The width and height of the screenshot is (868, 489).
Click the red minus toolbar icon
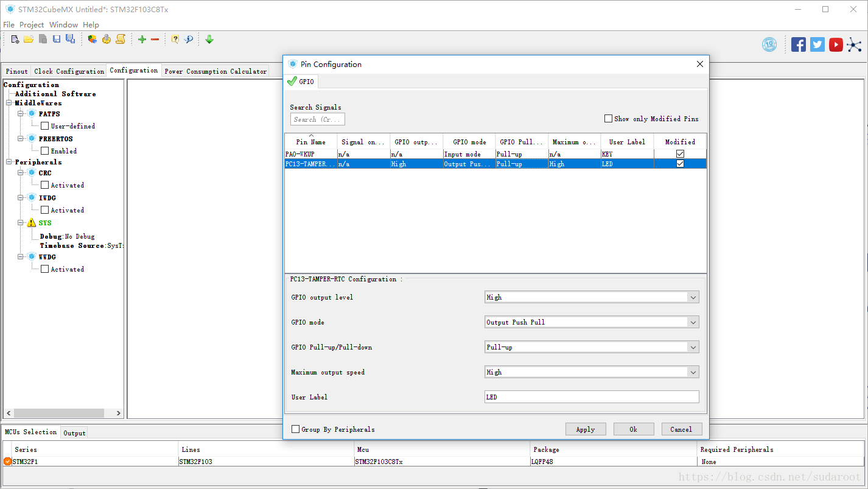point(155,39)
